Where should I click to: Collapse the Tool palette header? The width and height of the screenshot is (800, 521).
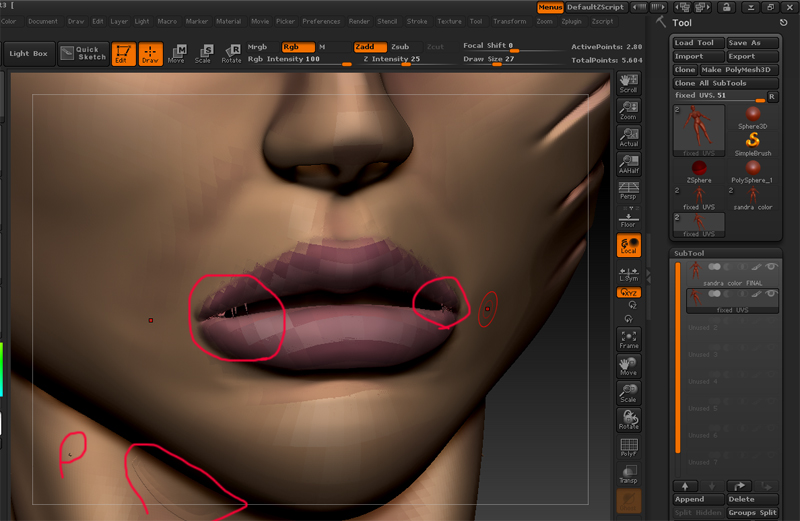(683, 22)
